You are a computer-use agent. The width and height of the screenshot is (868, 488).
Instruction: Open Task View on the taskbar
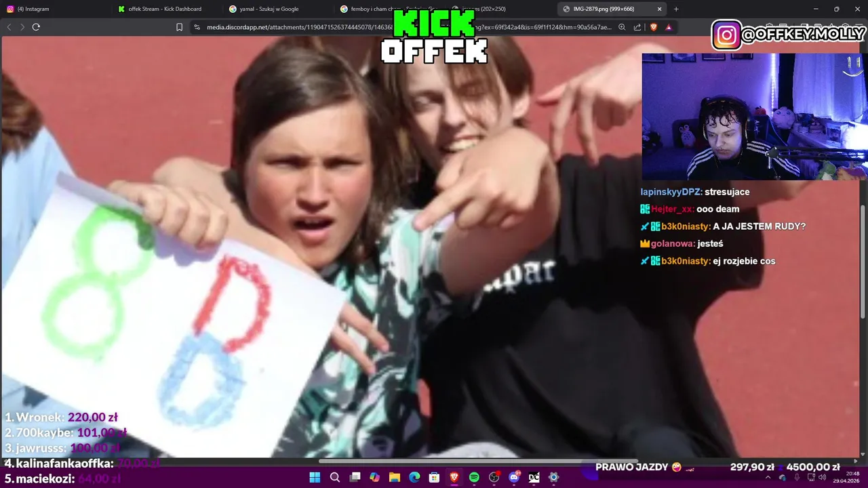pos(355,477)
